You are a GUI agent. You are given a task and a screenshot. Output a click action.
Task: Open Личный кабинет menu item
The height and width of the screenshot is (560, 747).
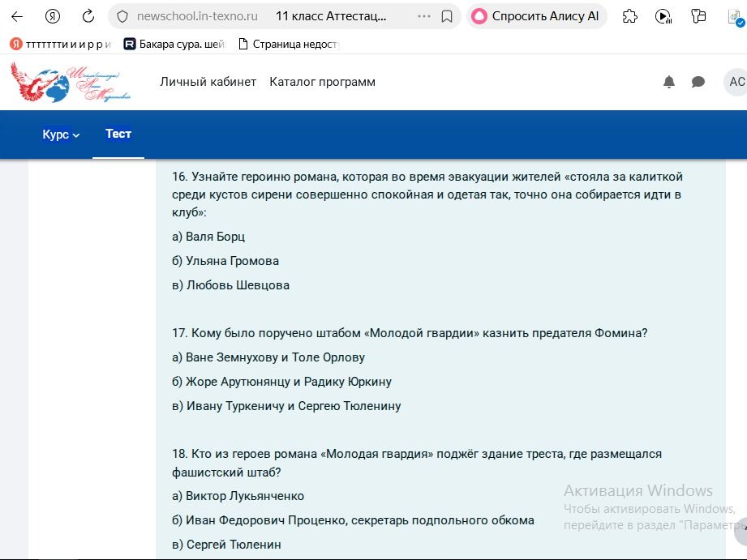click(208, 82)
